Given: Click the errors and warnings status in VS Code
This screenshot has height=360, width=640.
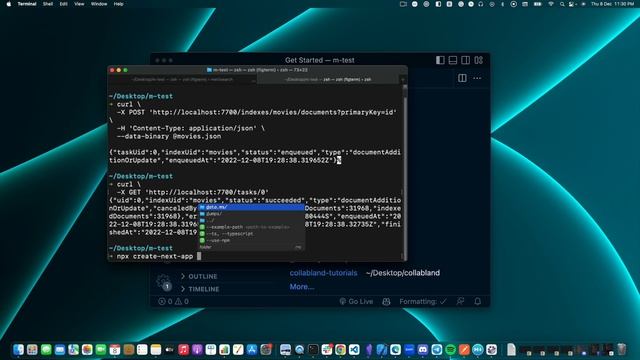Looking at the screenshot, I should pos(173,301).
